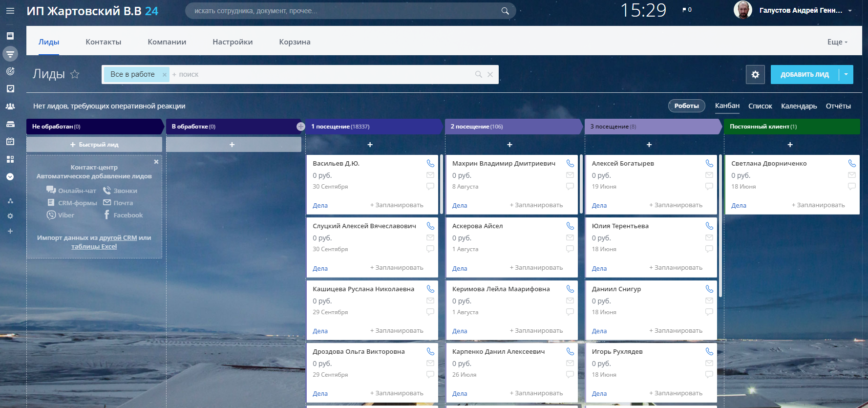Click the magnifier icon in leads filter
The height and width of the screenshot is (408, 868).
click(x=479, y=74)
